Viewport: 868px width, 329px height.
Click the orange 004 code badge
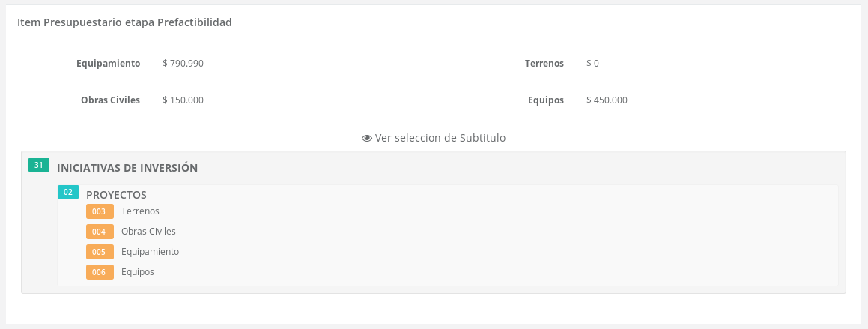pyautogui.click(x=100, y=232)
